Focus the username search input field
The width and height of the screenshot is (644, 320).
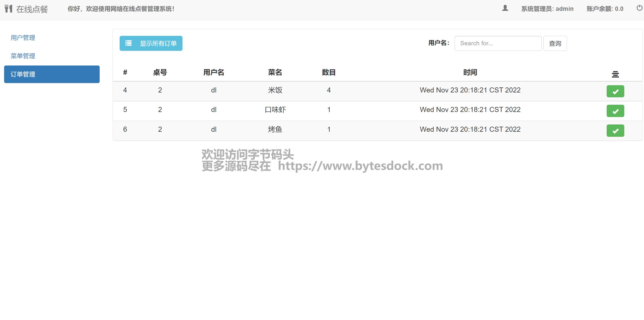[498, 44]
